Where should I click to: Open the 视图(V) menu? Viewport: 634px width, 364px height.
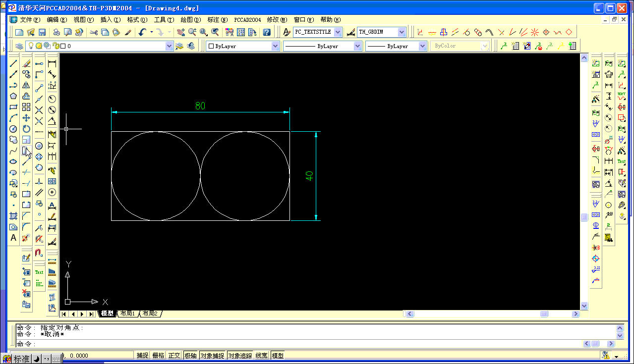[83, 20]
